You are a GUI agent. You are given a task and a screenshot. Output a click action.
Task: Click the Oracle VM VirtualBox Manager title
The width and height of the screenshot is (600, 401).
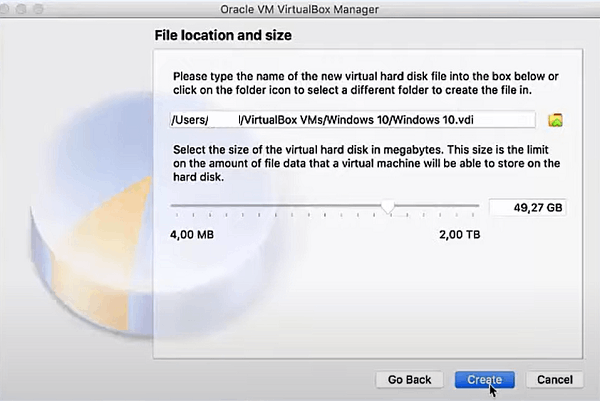(300, 10)
